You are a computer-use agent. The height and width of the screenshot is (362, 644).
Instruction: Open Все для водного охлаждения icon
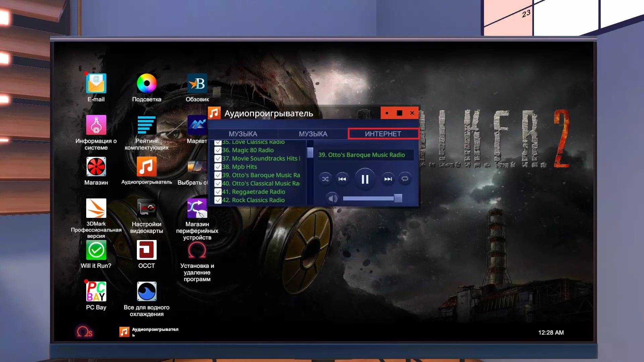(147, 292)
